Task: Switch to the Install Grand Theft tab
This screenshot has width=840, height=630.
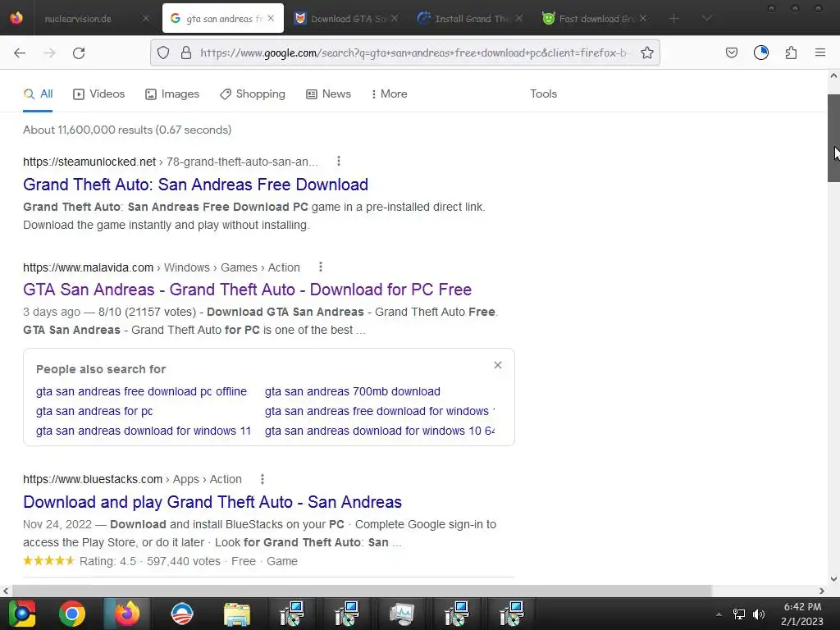Action: (472, 19)
